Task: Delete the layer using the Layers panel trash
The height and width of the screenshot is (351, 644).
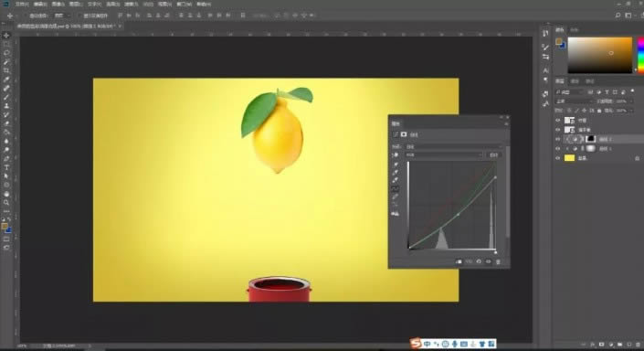Action: (x=638, y=345)
